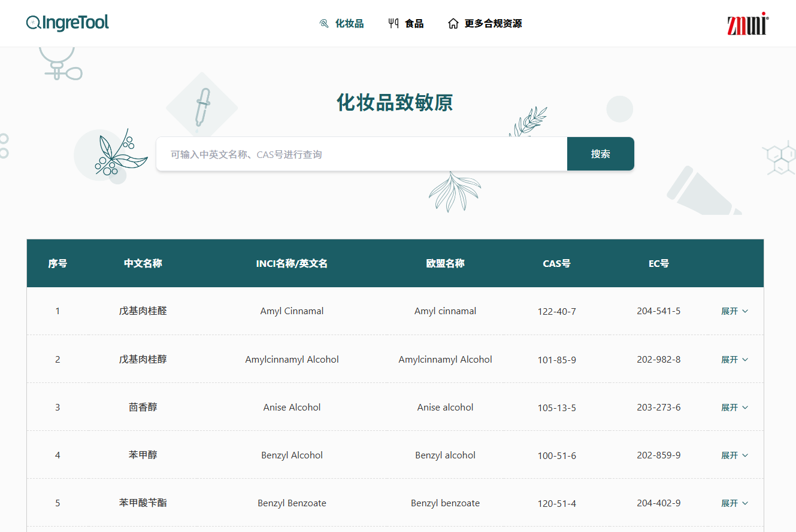Click the cosmetics magnifier icon in navigation
796x532 pixels.
[324, 24]
